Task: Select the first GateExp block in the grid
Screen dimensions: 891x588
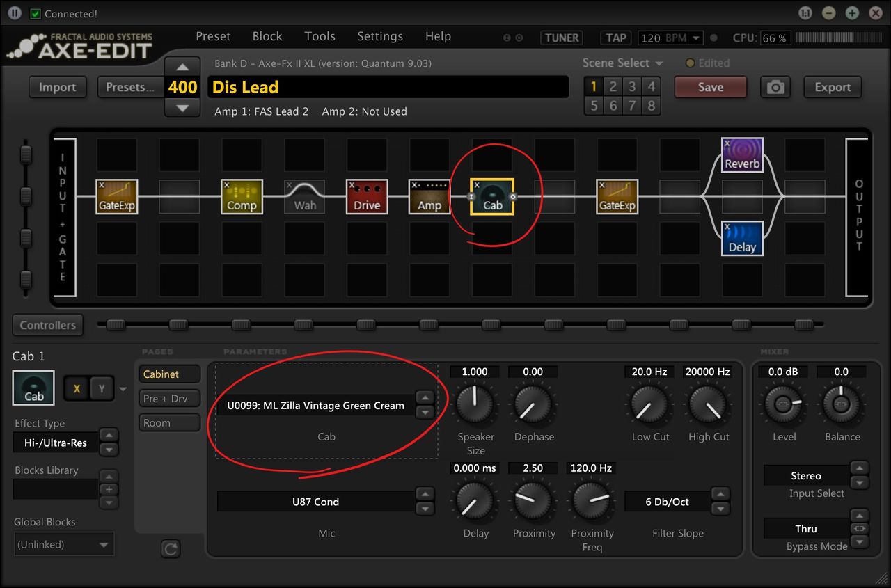Action: [x=117, y=196]
